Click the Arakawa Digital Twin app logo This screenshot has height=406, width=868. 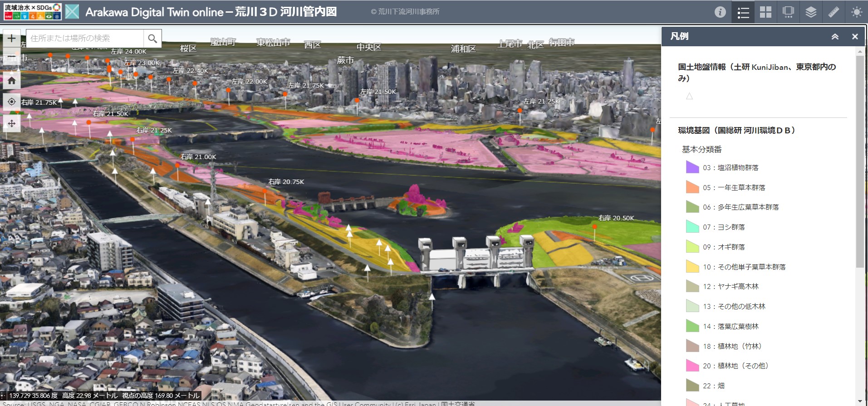pyautogui.click(x=72, y=12)
